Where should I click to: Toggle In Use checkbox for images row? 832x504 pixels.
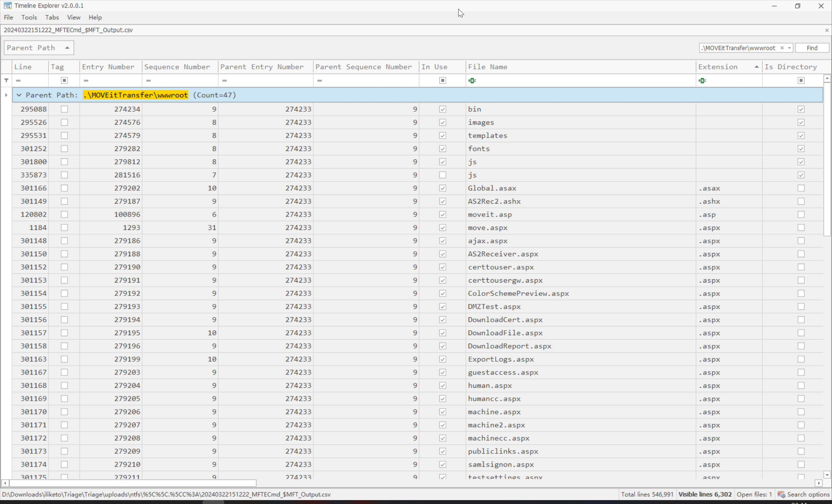click(442, 122)
